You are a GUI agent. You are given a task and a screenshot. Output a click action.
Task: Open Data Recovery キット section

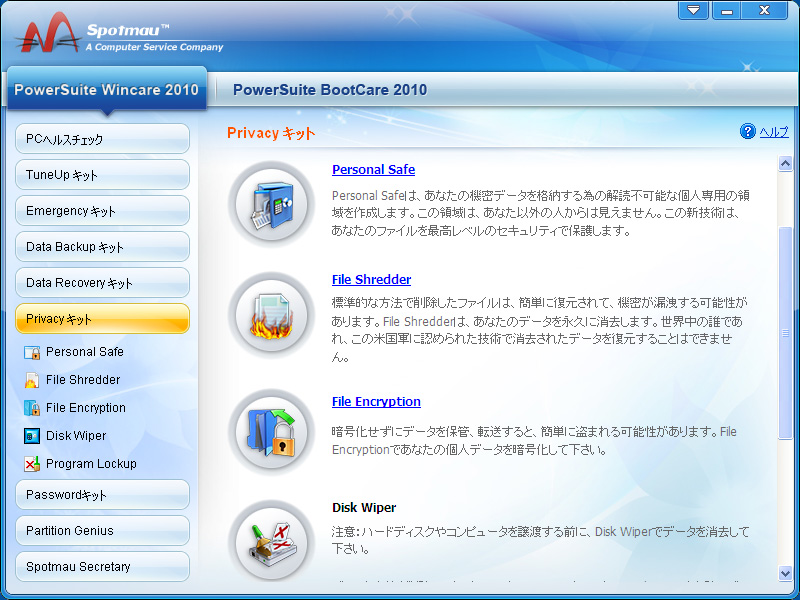coord(103,283)
